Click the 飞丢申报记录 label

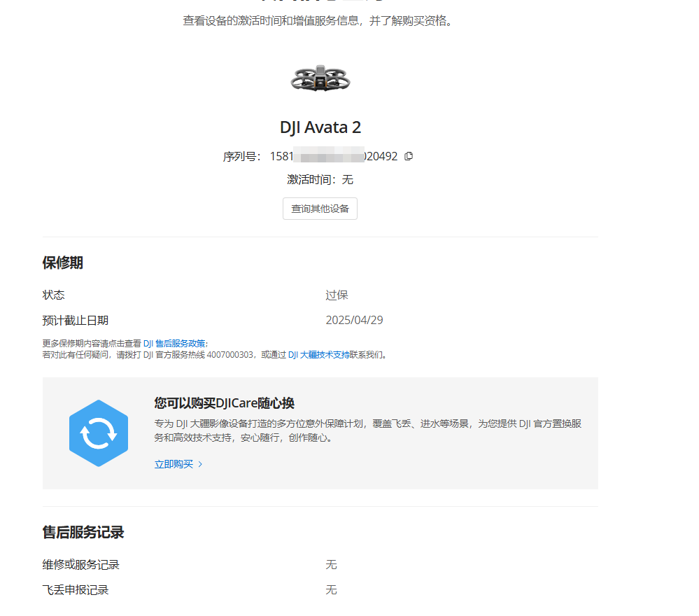pyautogui.click(x=76, y=590)
